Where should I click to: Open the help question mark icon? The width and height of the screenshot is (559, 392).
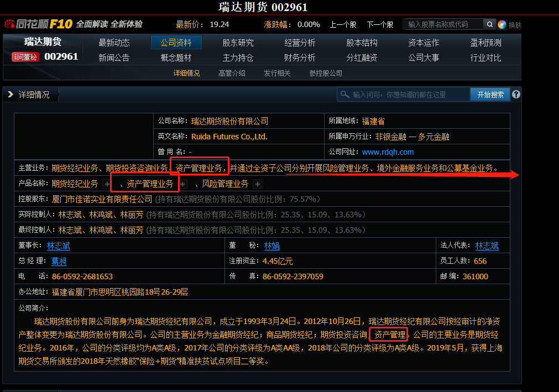click(516, 95)
